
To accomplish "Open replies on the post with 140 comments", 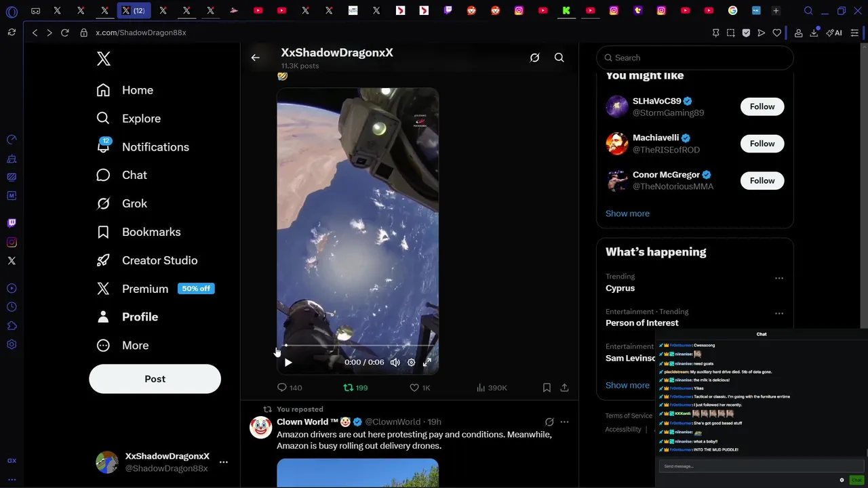I will (x=290, y=388).
